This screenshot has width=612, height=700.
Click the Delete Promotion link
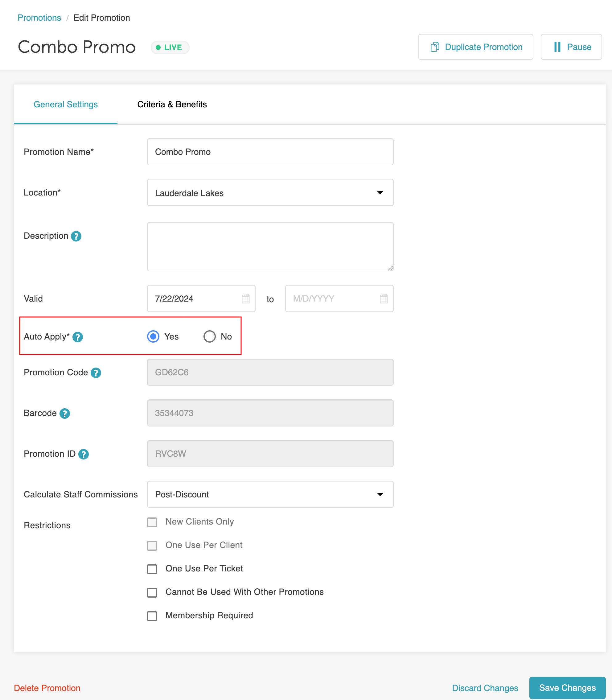[47, 688]
